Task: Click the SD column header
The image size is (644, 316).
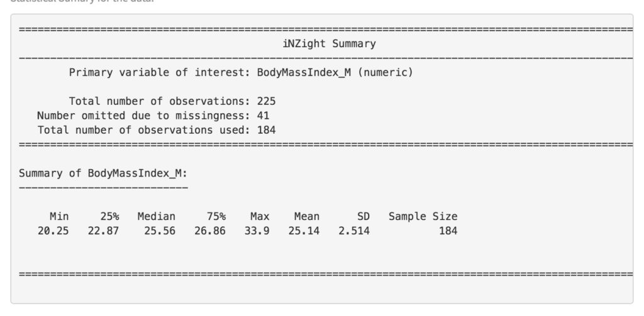Action: coord(364,216)
